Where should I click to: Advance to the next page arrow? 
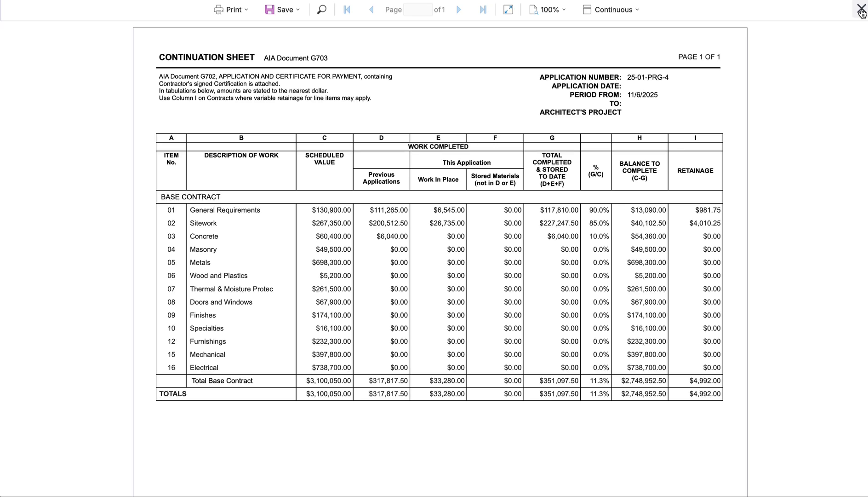point(458,10)
